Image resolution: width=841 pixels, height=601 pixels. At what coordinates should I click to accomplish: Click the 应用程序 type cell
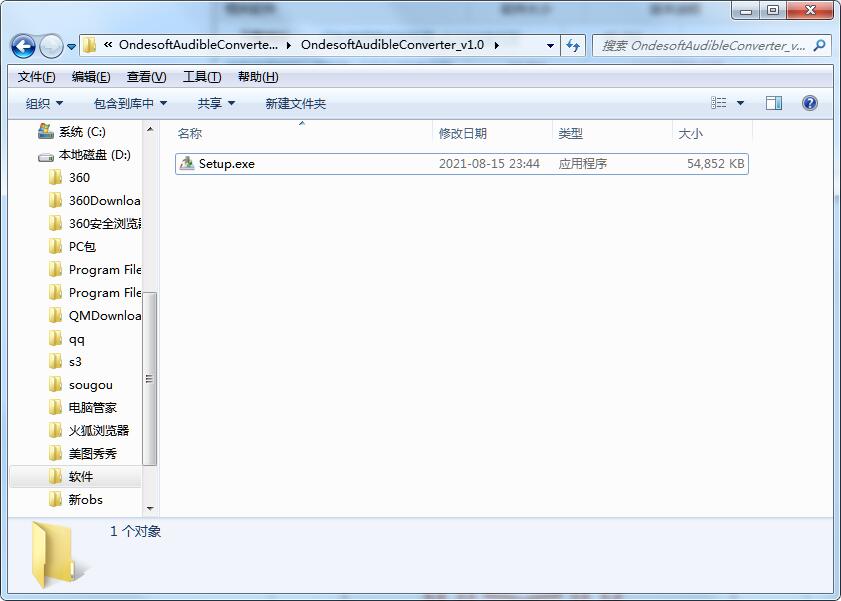pos(582,164)
